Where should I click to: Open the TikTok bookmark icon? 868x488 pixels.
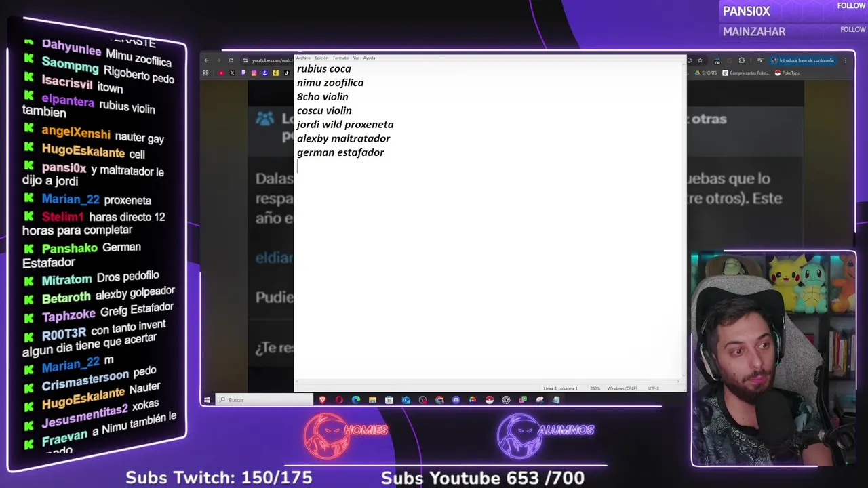(x=287, y=73)
